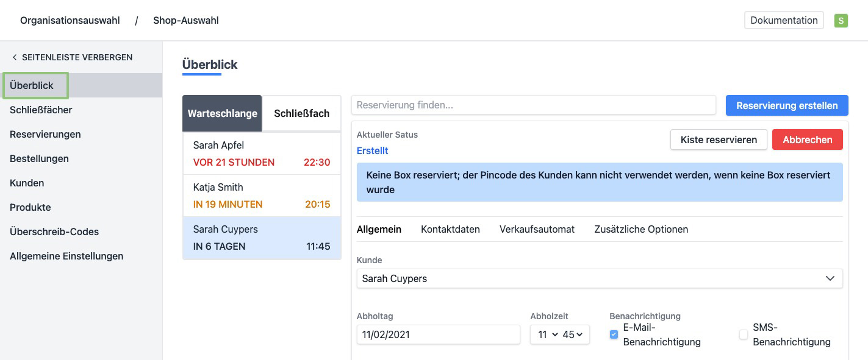868x360 pixels.
Task: Collapse sidebar with the Seitenleiste verbergen chevron
Action: [15, 57]
